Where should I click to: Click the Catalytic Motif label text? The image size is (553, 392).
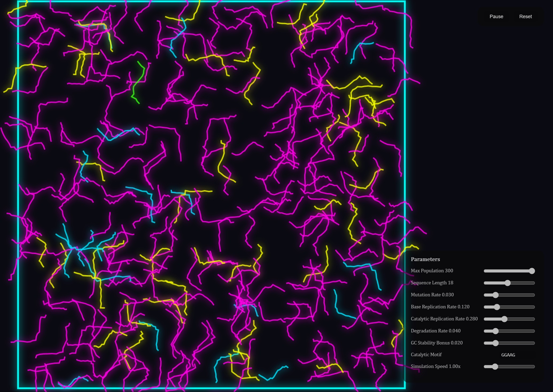(x=426, y=355)
